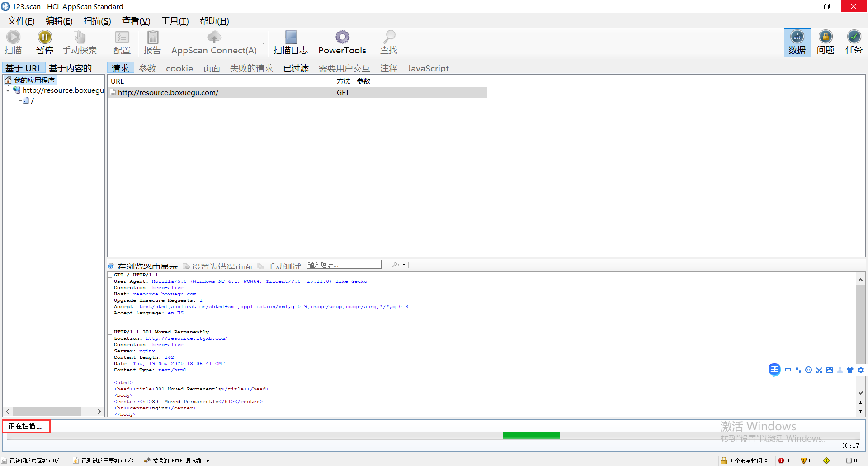
Task: Open the IME skin shirt icon
Action: click(850, 370)
